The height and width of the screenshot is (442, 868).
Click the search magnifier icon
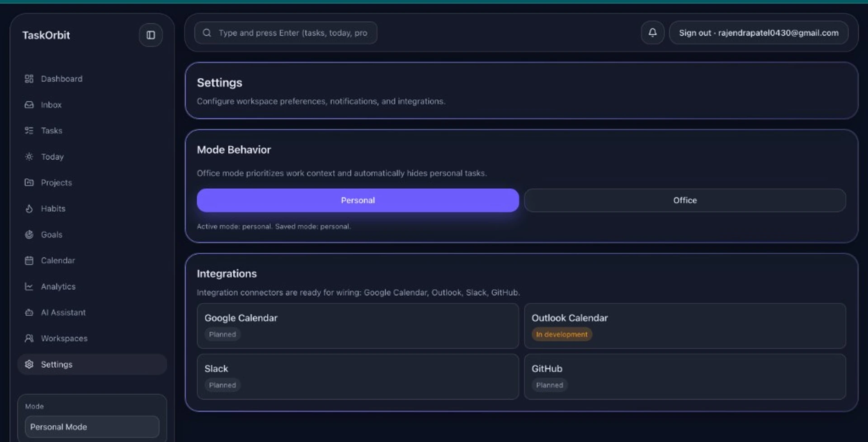[207, 33]
